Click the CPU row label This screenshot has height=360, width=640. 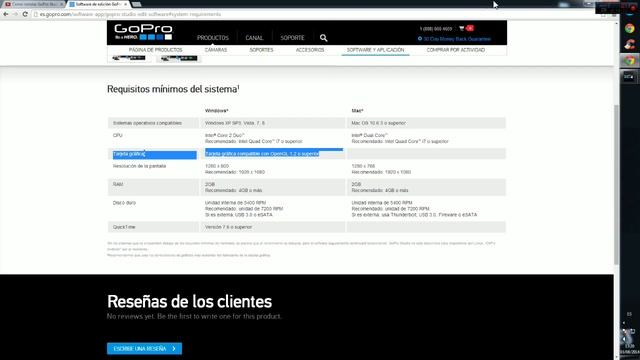coord(118,135)
